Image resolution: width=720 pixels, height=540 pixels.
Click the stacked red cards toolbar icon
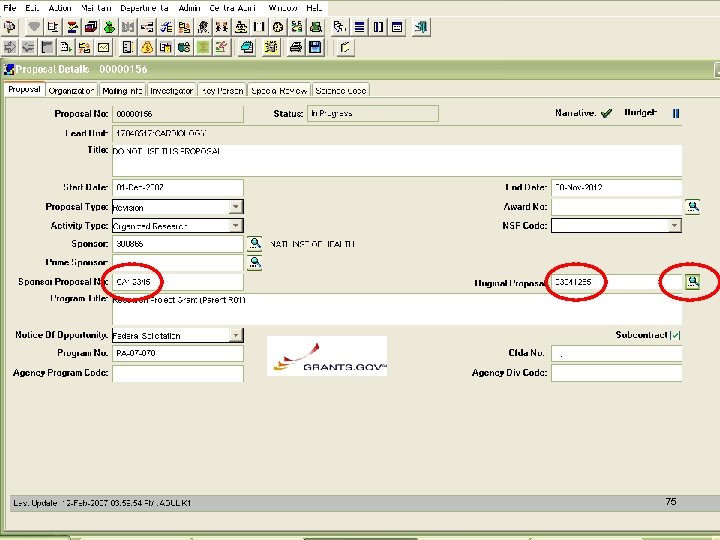[91, 27]
